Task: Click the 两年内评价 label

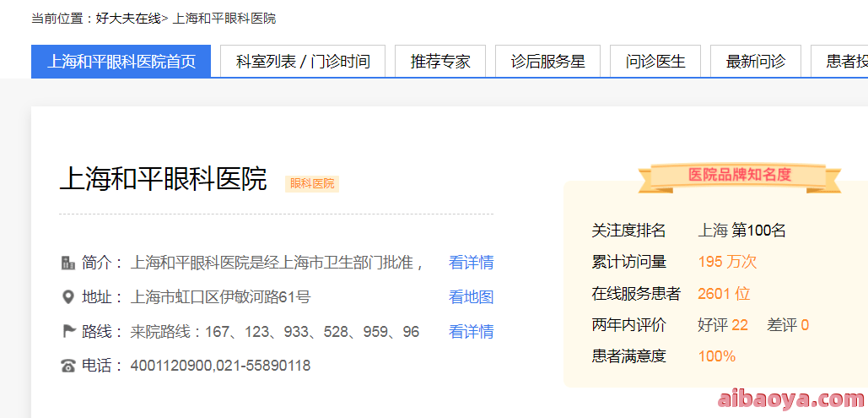Action: point(629,325)
